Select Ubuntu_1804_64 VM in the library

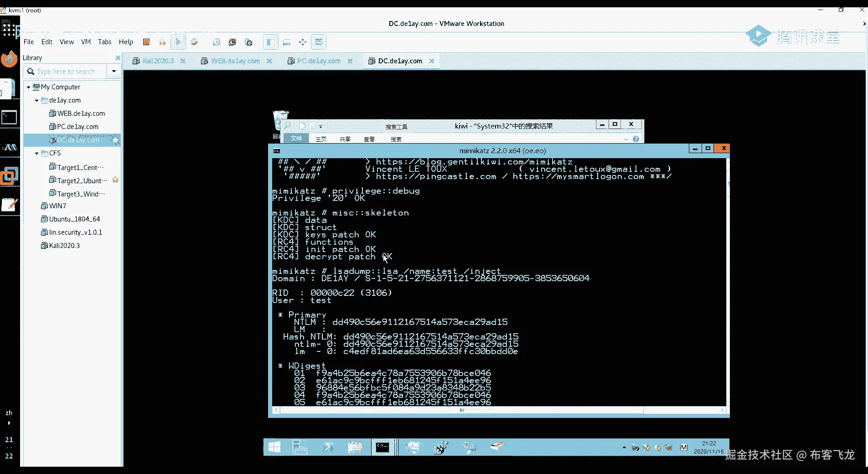point(70,219)
